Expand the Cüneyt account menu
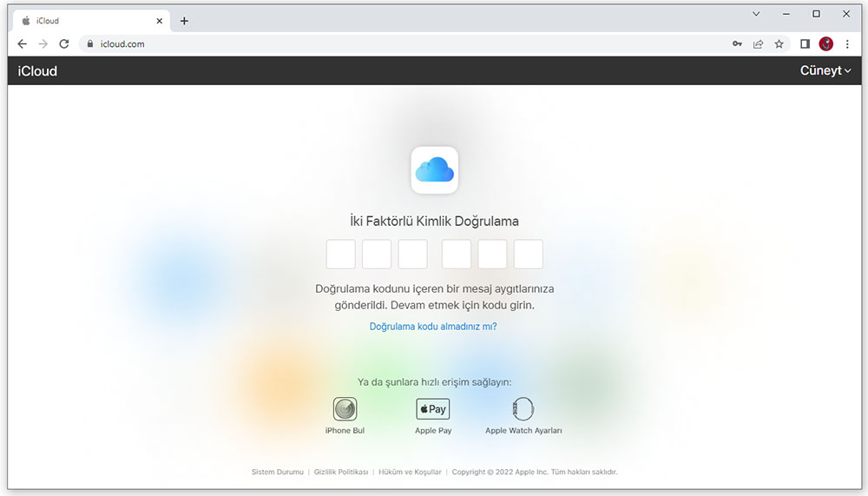Viewport: 868px width, 496px height. (825, 71)
